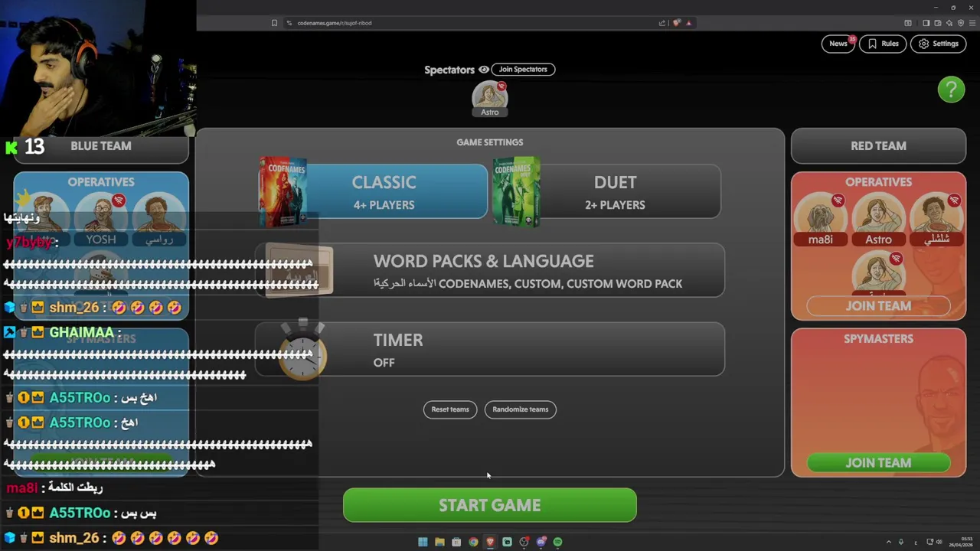Click the Join Spectators button

523,70
